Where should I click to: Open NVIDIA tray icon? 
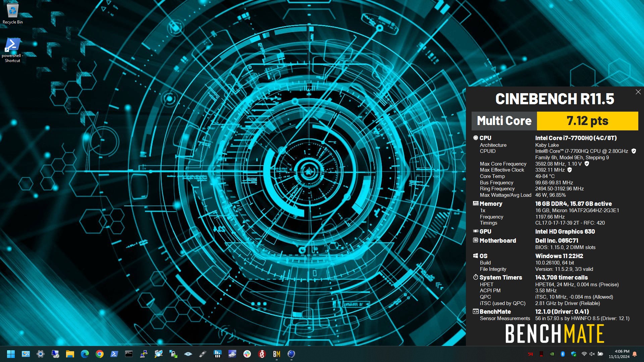coord(552,354)
